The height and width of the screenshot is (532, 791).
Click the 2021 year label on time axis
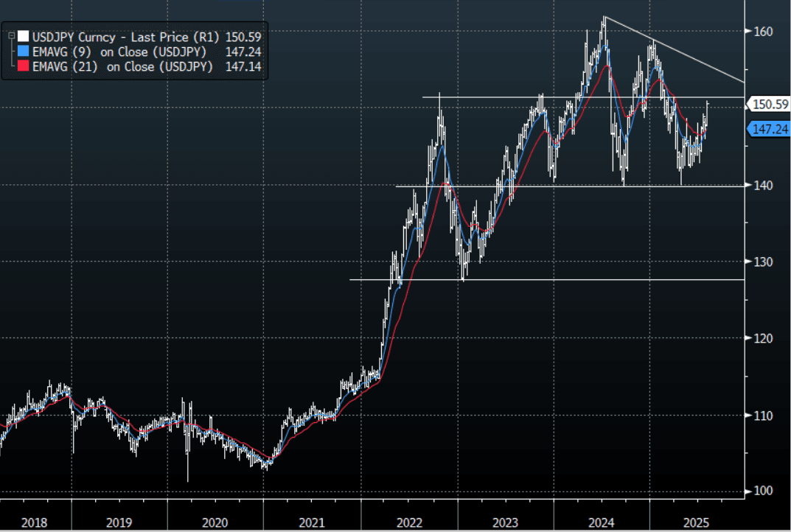(312, 522)
